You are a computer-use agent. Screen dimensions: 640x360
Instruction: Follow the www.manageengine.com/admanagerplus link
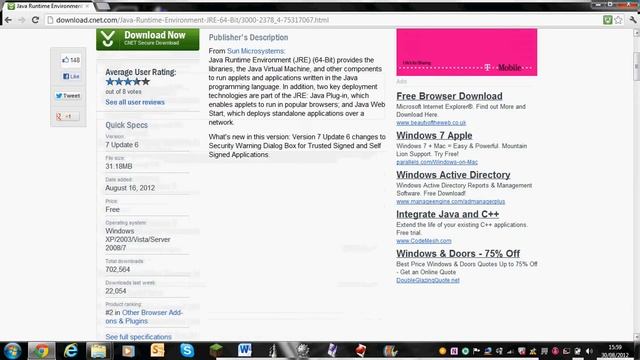451,202
